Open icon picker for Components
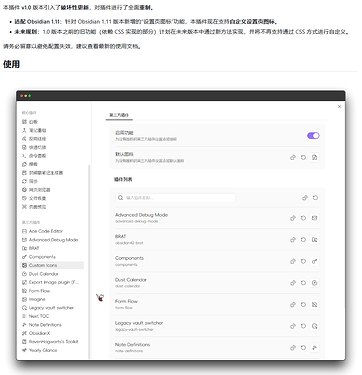Viewport: 362px width, 375px height. 314,261
